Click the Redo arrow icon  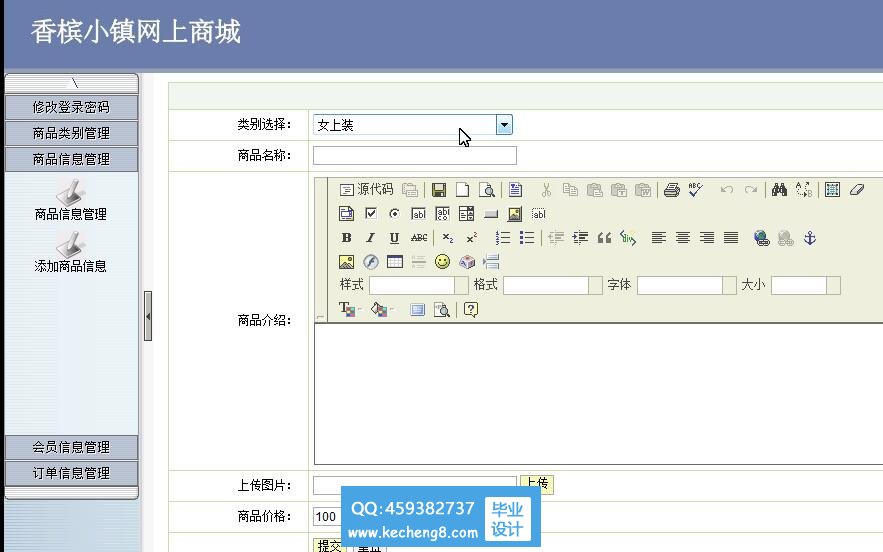[x=751, y=190]
